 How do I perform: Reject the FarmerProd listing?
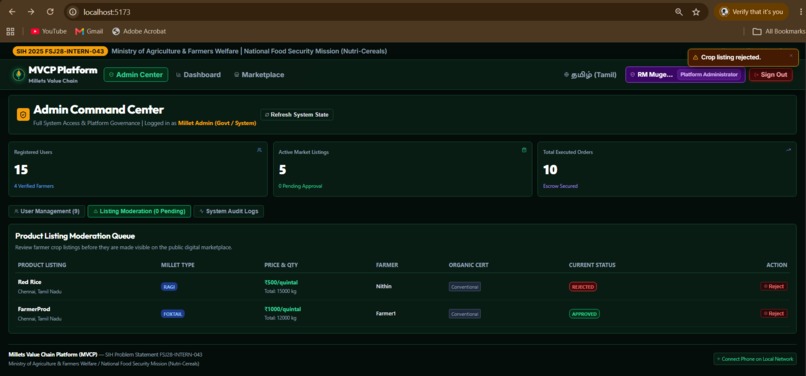tap(774, 313)
